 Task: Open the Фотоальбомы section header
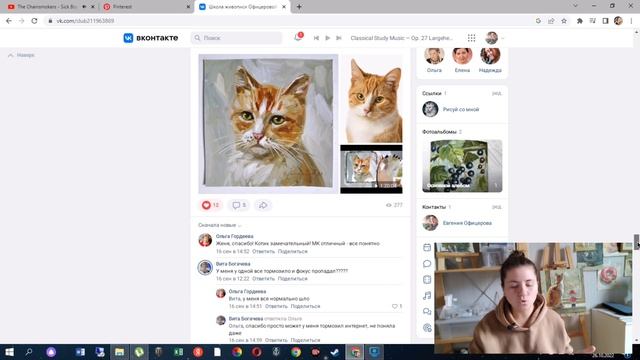coord(442,132)
